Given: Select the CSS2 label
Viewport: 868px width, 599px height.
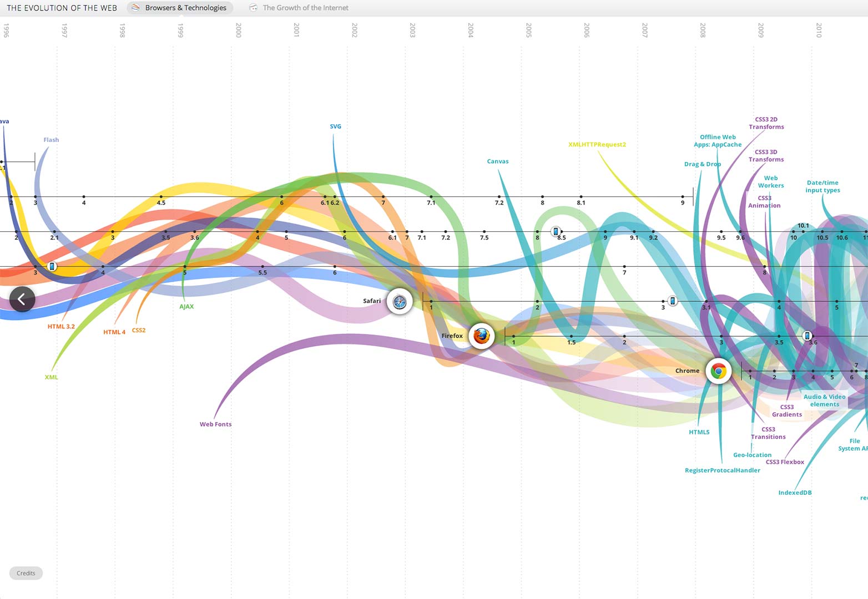Looking at the screenshot, I should click(x=139, y=330).
